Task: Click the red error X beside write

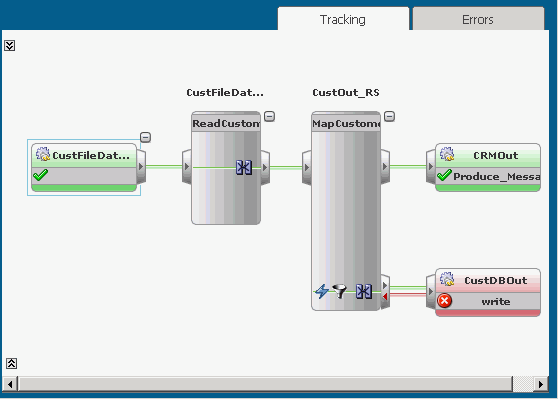Action: point(444,301)
